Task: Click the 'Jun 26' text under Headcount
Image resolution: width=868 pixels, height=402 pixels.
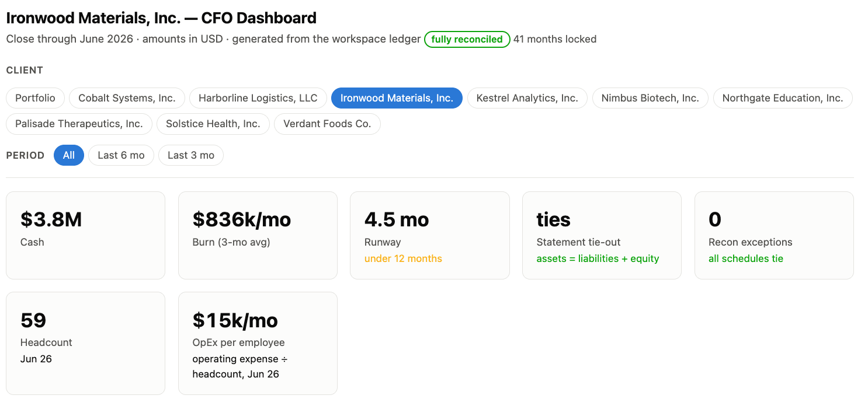Action: (x=36, y=359)
